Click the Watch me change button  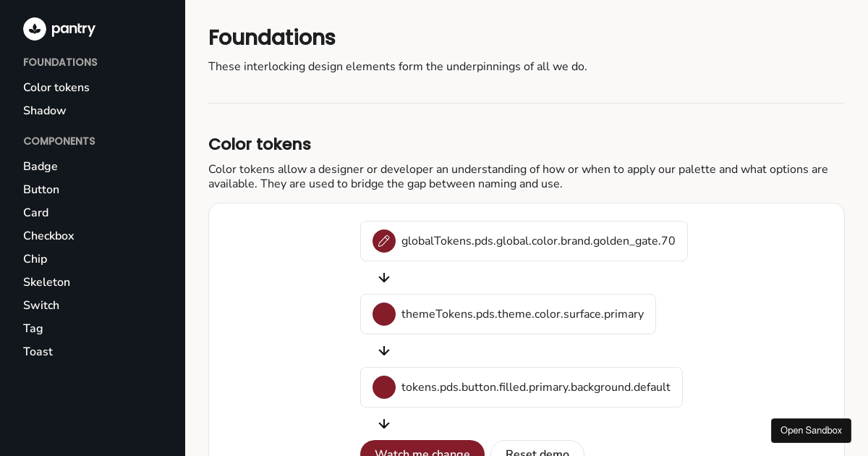point(422,452)
